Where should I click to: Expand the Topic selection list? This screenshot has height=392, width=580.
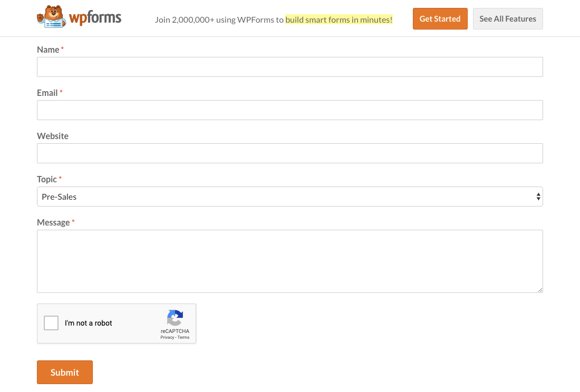tap(290, 196)
